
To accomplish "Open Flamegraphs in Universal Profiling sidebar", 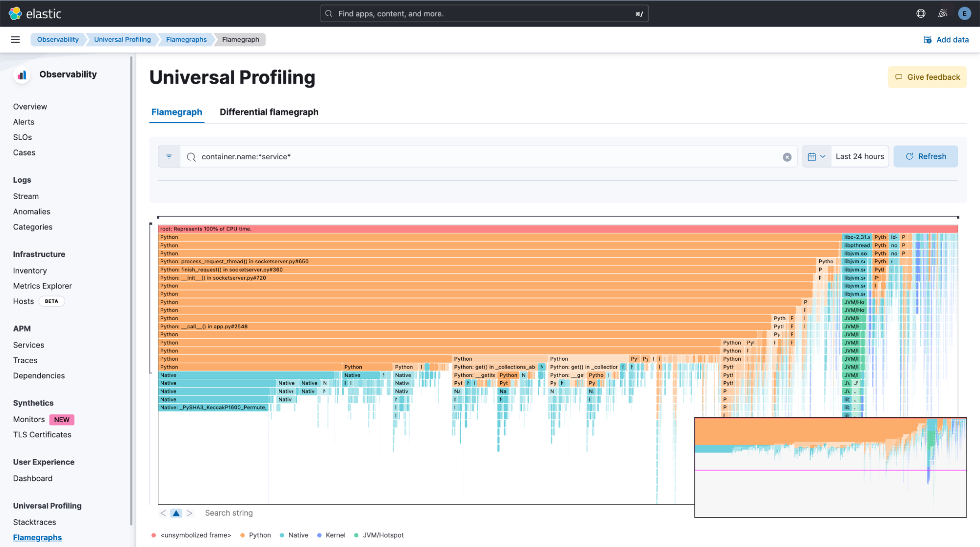I will (x=38, y=537).
